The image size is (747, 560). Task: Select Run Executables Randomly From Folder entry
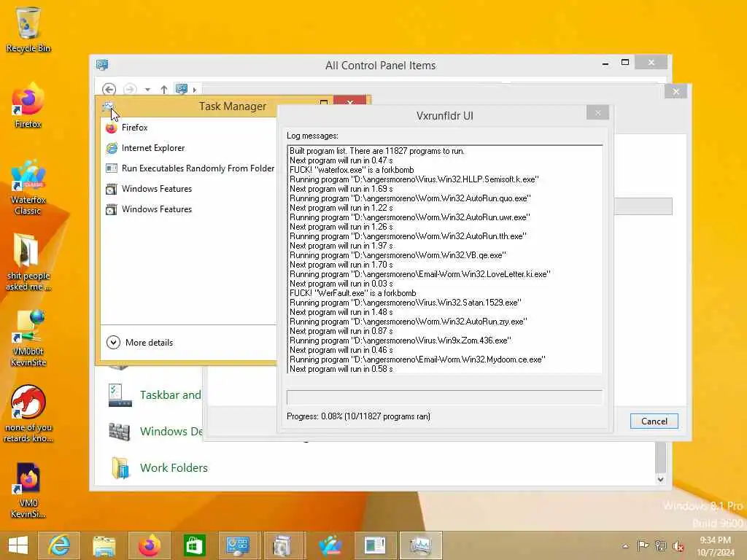[x=189, y=168]
